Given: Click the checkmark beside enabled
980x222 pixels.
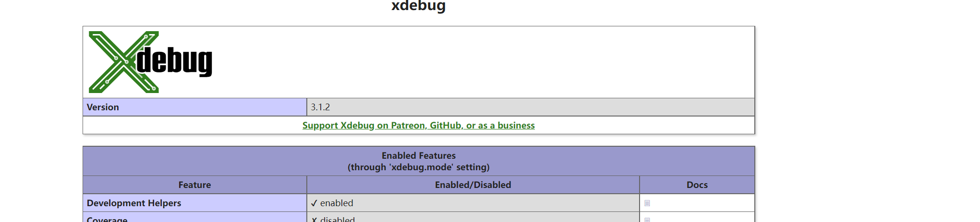Looking at the screenshot, I should point(314,203).
